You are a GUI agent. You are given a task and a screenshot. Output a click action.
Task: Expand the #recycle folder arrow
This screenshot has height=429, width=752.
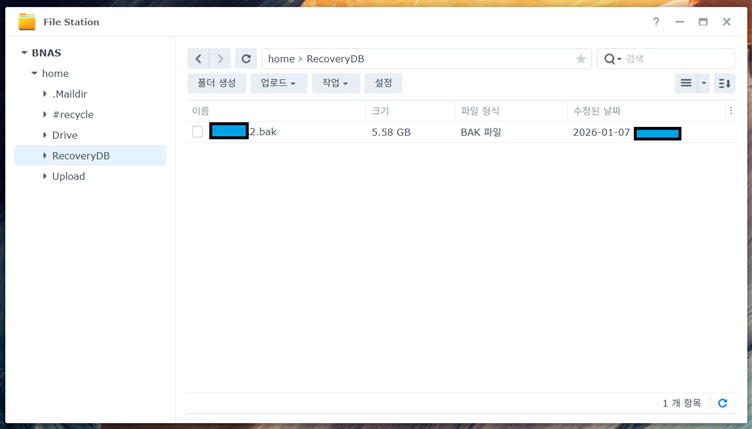point(45,115)
